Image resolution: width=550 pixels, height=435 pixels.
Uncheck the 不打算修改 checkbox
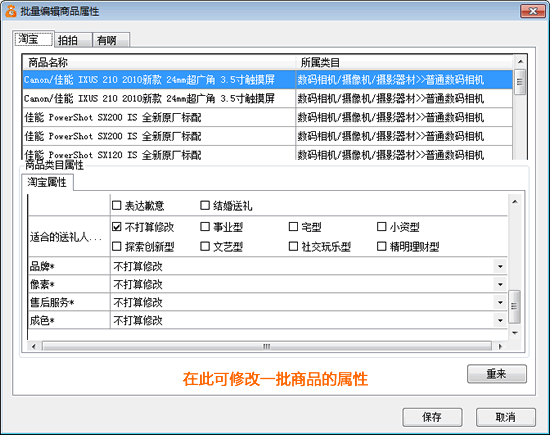[x=116, y=227]
